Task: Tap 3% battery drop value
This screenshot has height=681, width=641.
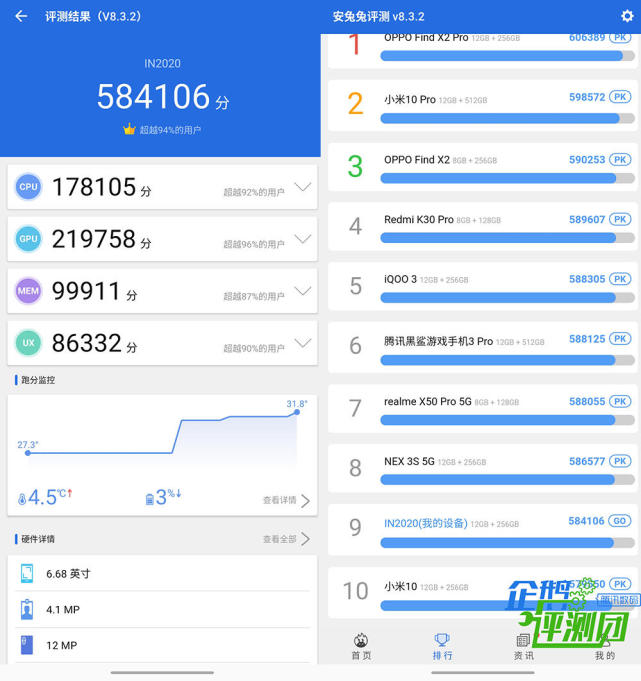Action: click(x=168, y=497)
